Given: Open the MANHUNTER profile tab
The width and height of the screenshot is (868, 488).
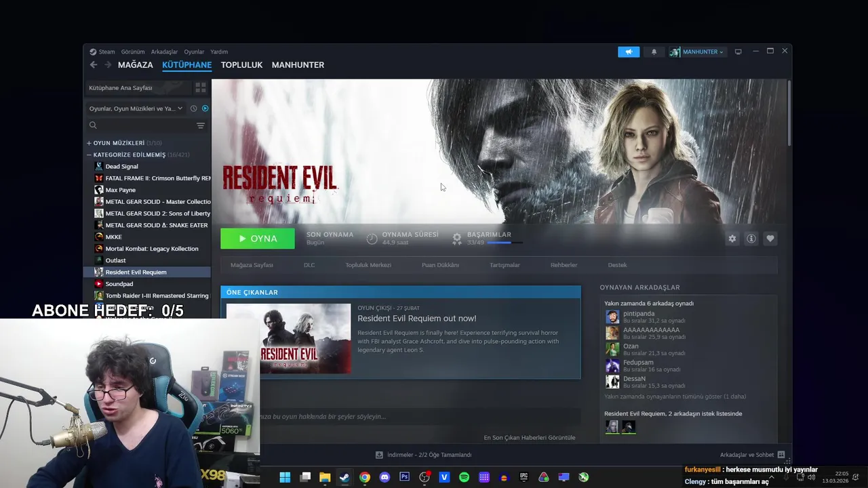Looking at the screenshot, I should (x=298, y=65).
